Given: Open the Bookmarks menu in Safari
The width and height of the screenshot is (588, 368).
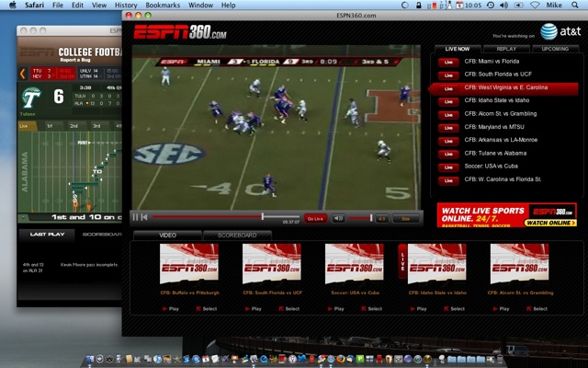Looking at the screenshot, I should pyautogui.click(x=163, y=6).
